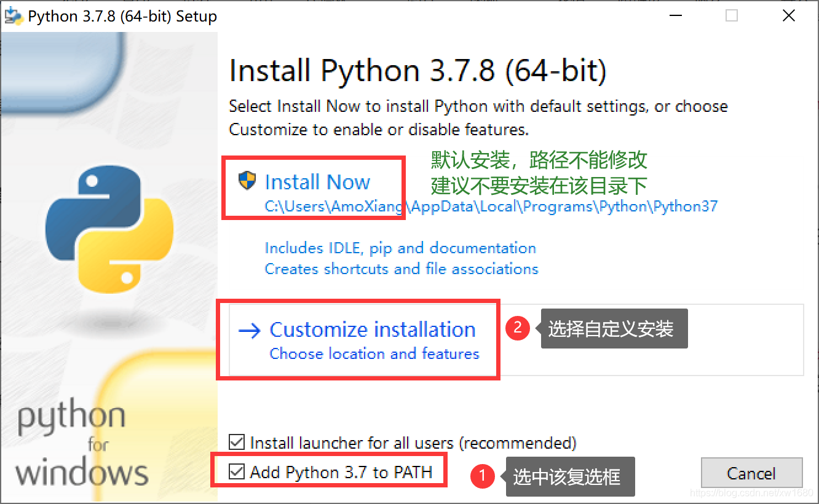Click the default install path text
The width and height of the screenshot is (819, 504).
tap(491, 207)
